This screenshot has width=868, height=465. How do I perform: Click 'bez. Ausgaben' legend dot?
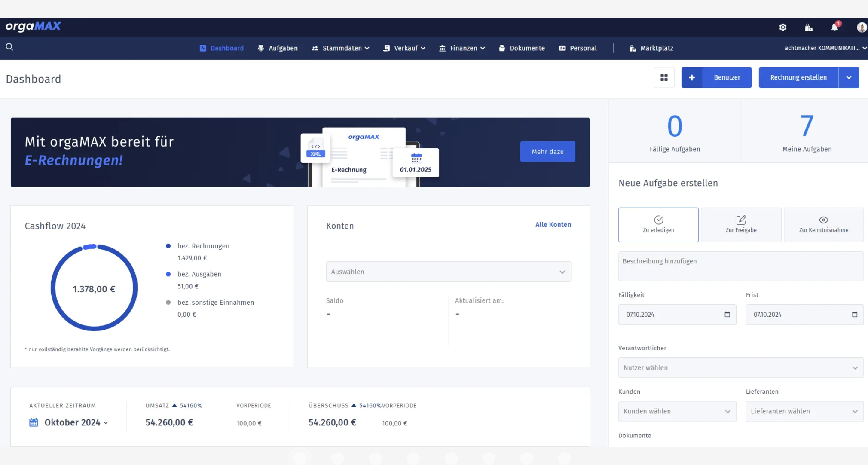168,274
